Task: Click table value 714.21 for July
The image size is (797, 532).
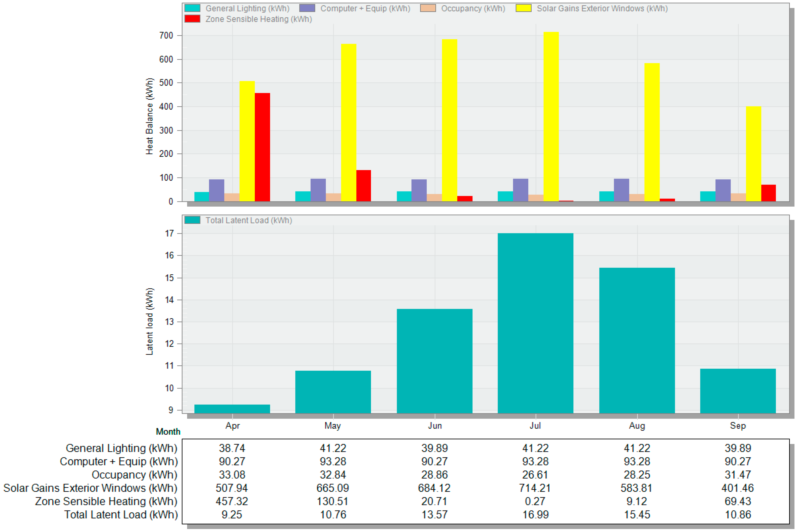Action: click(x=534, y=488)
